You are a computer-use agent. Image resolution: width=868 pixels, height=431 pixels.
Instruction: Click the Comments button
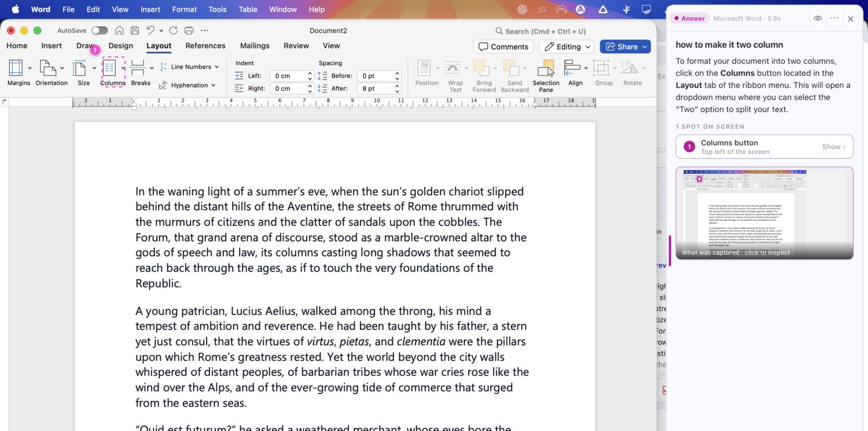point(503,47)
